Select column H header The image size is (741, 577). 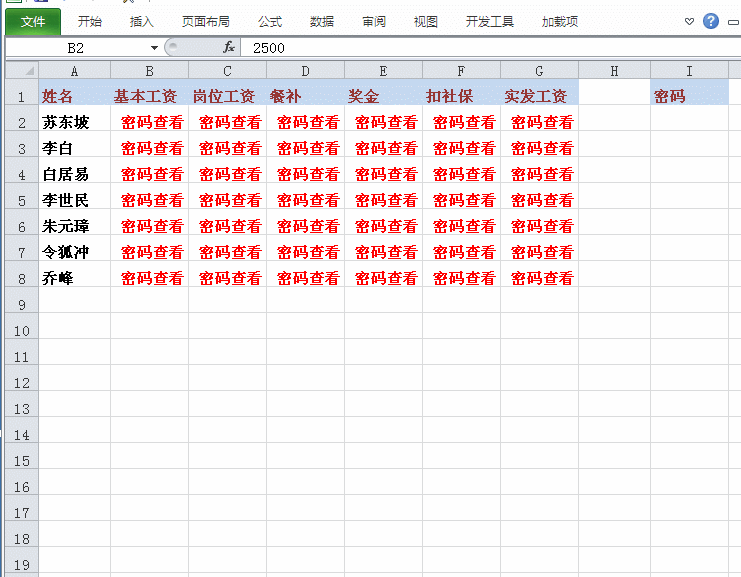tap(614, 71)
